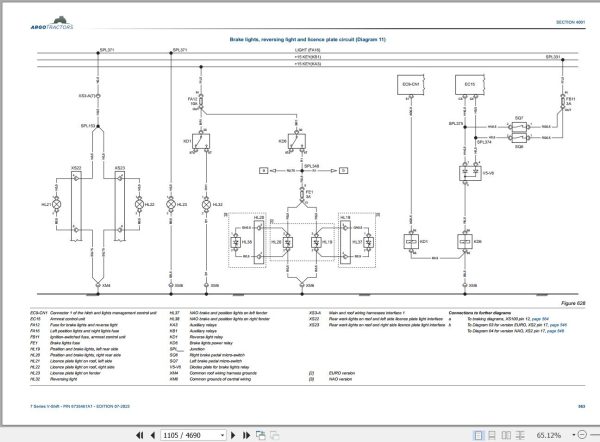Go to the first page
The width and height of the screenshot is (600, 442).
pyautogui.click(x=140, y=435)
